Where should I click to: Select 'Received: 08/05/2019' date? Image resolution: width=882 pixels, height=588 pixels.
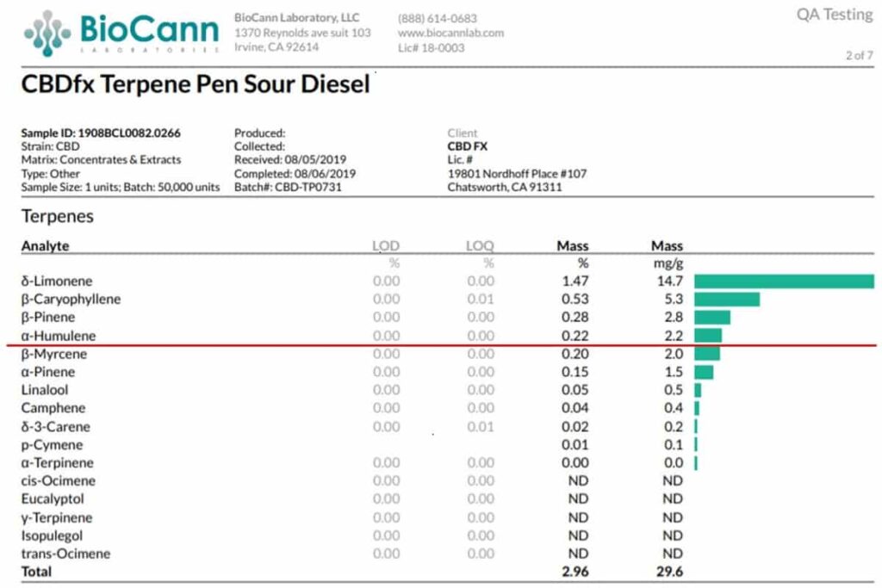coord(290,159)
